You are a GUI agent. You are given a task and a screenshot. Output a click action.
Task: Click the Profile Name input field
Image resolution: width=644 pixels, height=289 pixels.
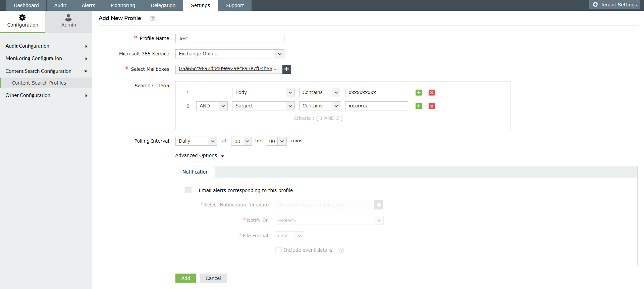230,38
